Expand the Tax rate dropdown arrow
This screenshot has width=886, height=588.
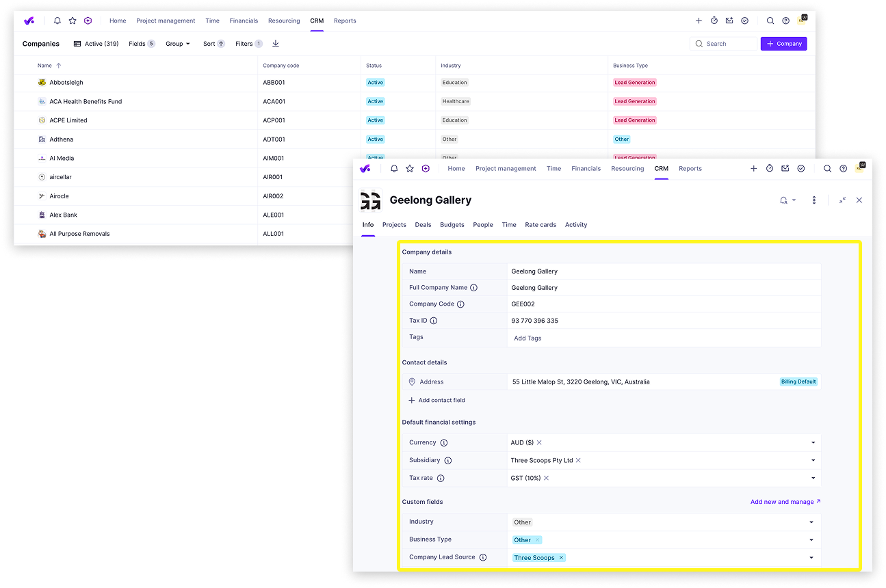813,478
